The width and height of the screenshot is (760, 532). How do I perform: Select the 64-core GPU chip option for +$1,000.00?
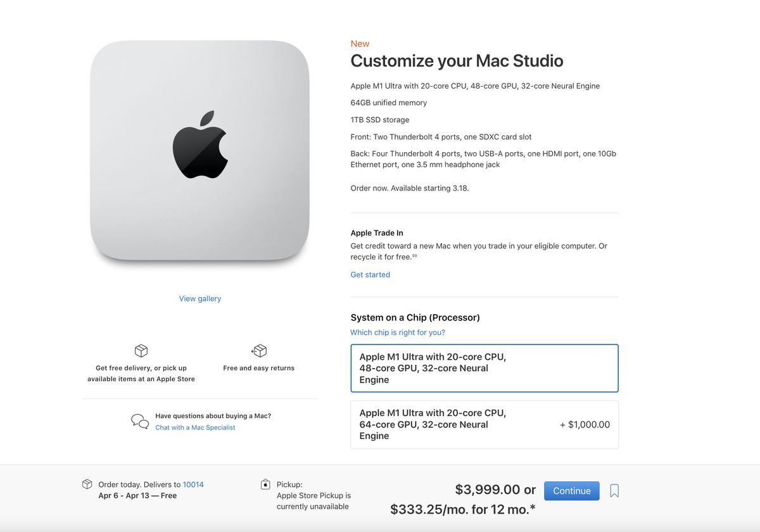pos(484,424)
